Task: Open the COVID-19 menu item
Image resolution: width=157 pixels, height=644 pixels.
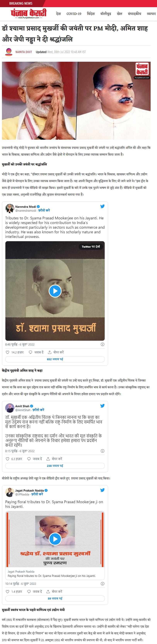Action: click(74, 14)
